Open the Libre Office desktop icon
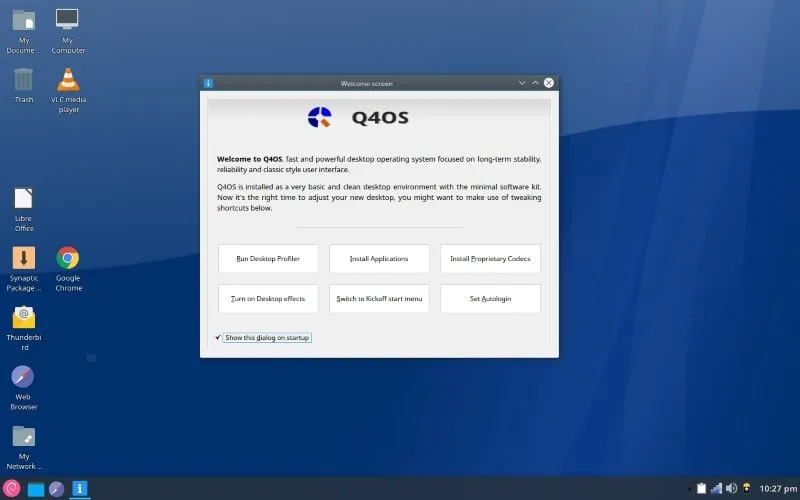The width and height of the screenshot is (800, 500). pos(23,198)
